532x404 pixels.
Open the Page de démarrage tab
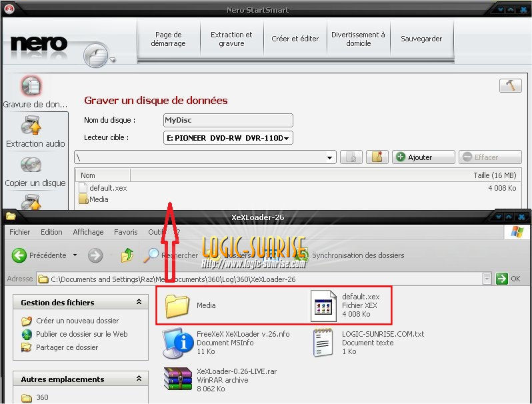click(x=168, y=39)
